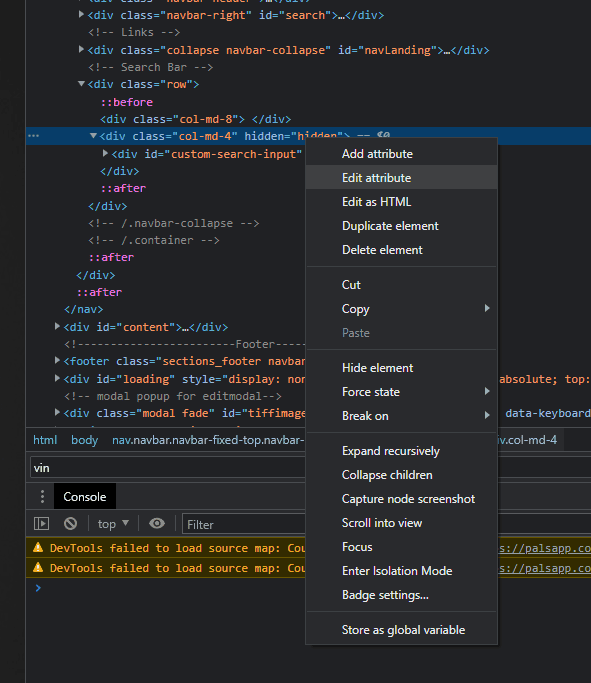Image resolution: width=591 pixels, height=683 pixels.
Task: Select nav.navbar breadcrumb item
Action: pos(208,440)
